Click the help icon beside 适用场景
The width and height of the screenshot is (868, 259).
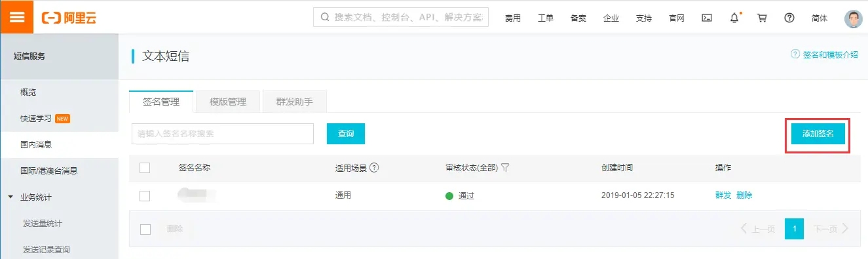(374, 168)
